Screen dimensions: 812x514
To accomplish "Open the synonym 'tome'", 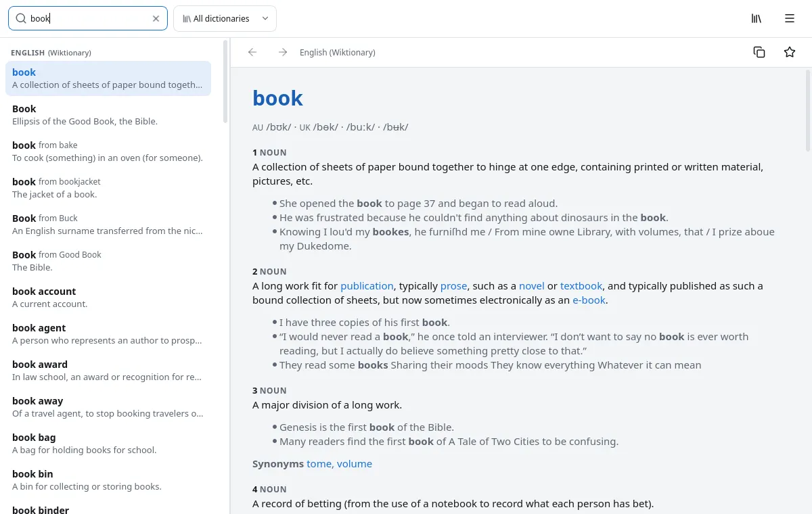I will 319,464.
